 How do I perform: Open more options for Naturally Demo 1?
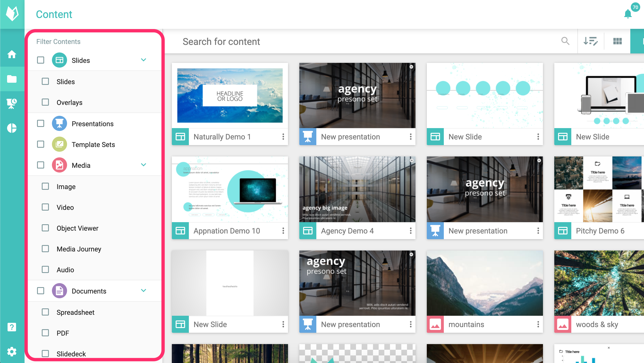[283, 137]
